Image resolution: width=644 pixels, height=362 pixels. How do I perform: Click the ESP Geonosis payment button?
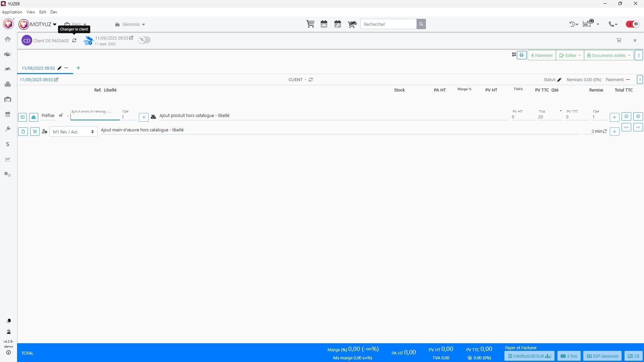pyautogui.click(x=602, y=356)
